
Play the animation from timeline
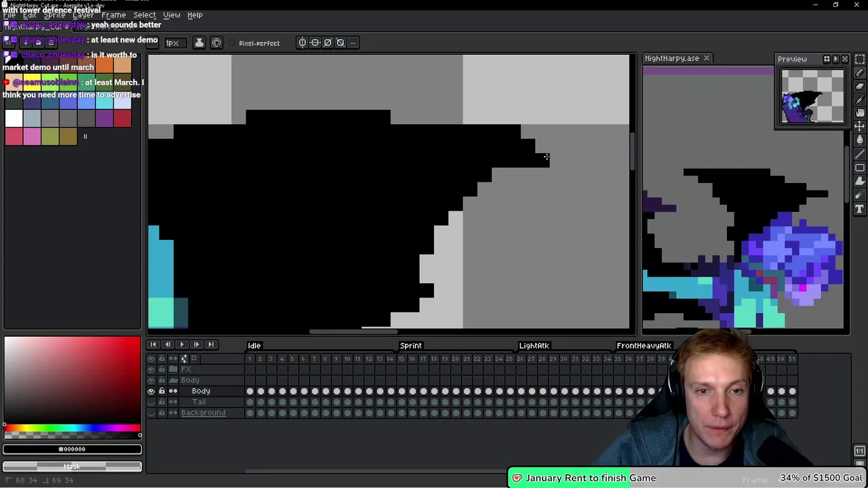tap(182, 345)
